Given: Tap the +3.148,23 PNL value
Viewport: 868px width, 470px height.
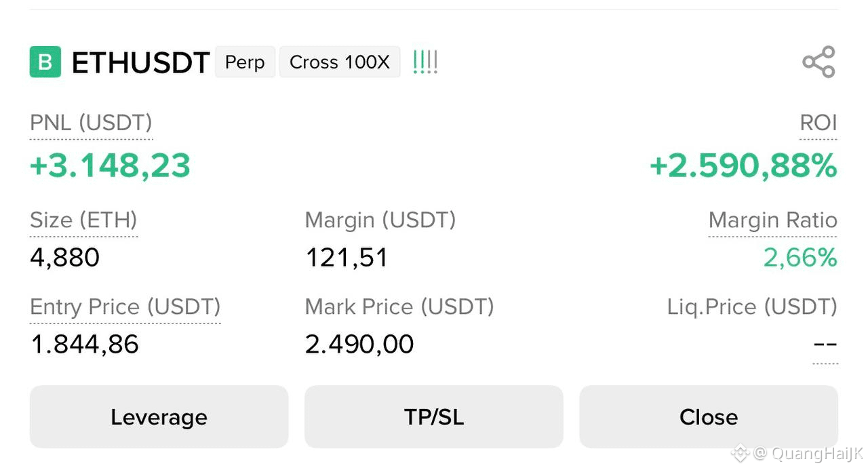Looking at the screenshot, I should (x=110, y=166).
